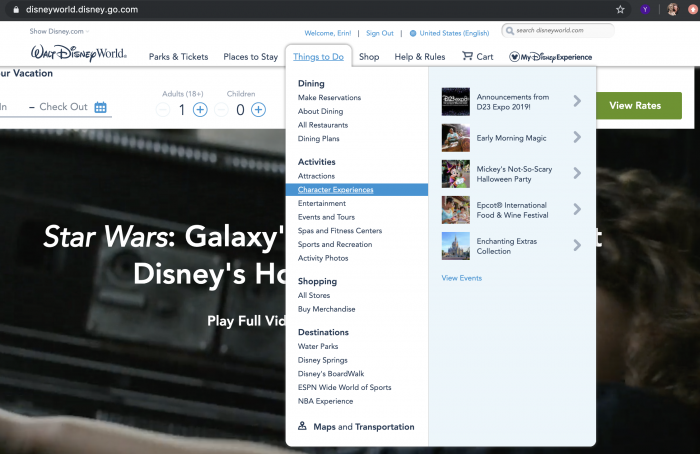Image resolution: width=700 pixels, height=454 pixels.
Task: Click the Check Out date field
Action: (63, 107)
